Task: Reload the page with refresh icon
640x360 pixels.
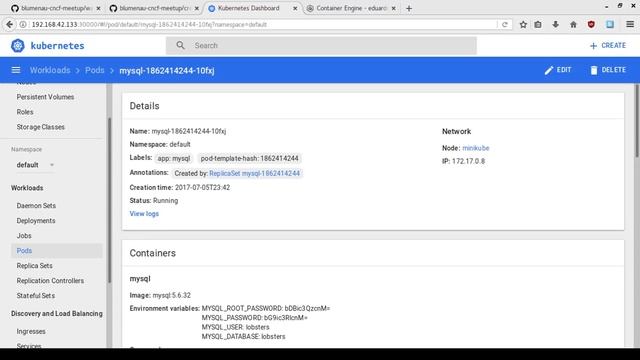Action: [x=505, y=24]
